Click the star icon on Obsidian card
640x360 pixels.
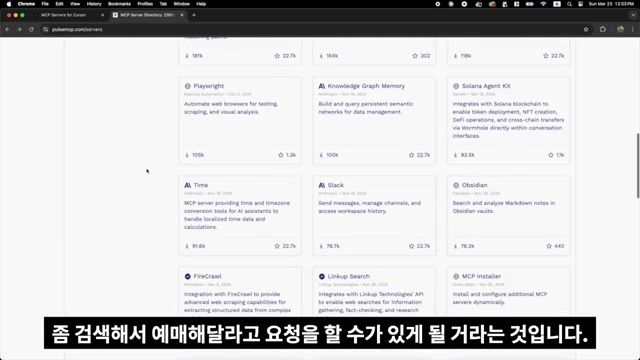pyautogui.click(x=549, y=246)
